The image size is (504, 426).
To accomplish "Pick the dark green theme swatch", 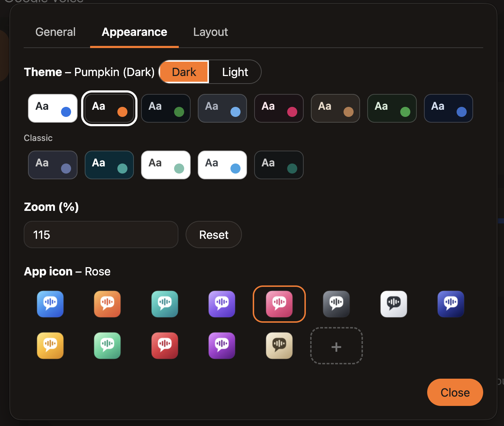I will click(392, 108).
